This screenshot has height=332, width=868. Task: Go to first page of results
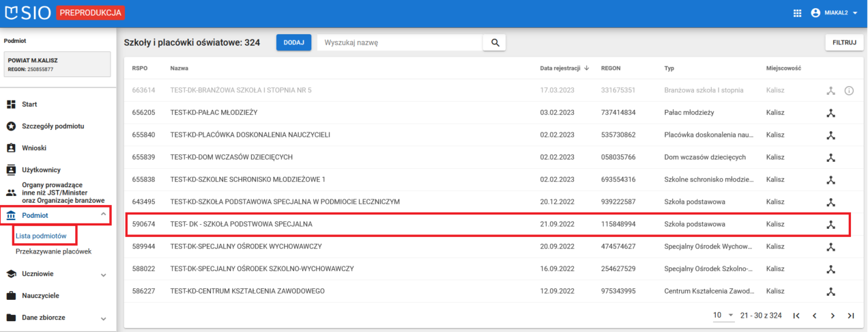tap(796, 316)
